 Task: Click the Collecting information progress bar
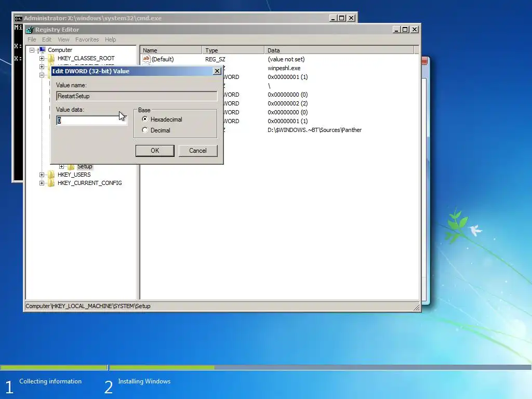click(x=54, y=367)
